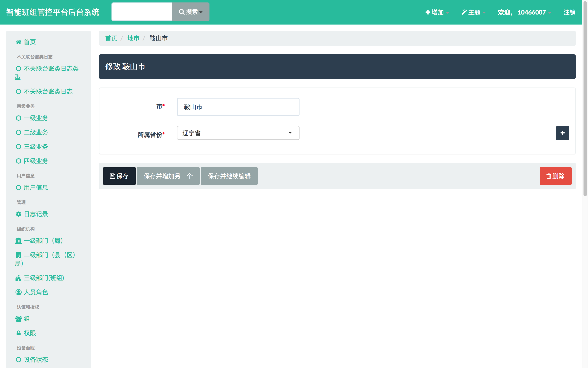This screenshot has height=368, width=588.
Task: Open the 所属省份 dropdown showing 辽宁省
Action: 238,133
